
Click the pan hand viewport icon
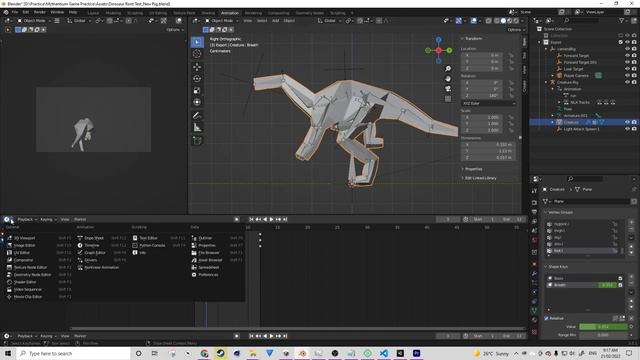[x=448, y=79]
